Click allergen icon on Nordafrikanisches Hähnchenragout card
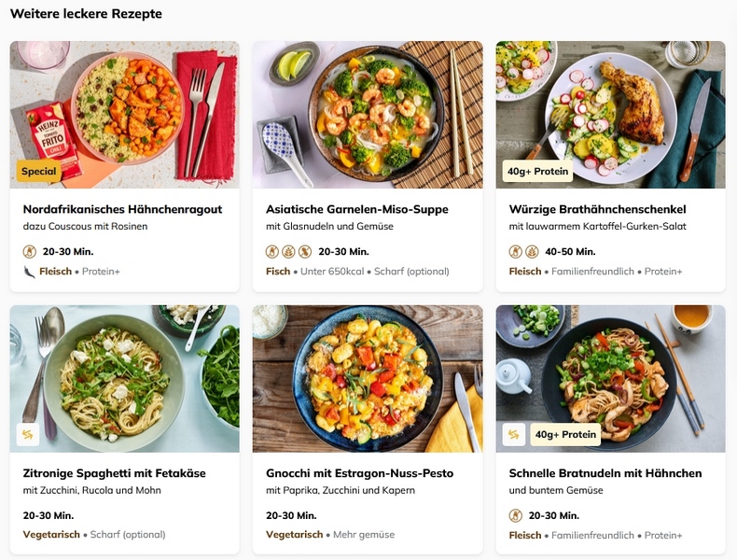 point(30,251)
